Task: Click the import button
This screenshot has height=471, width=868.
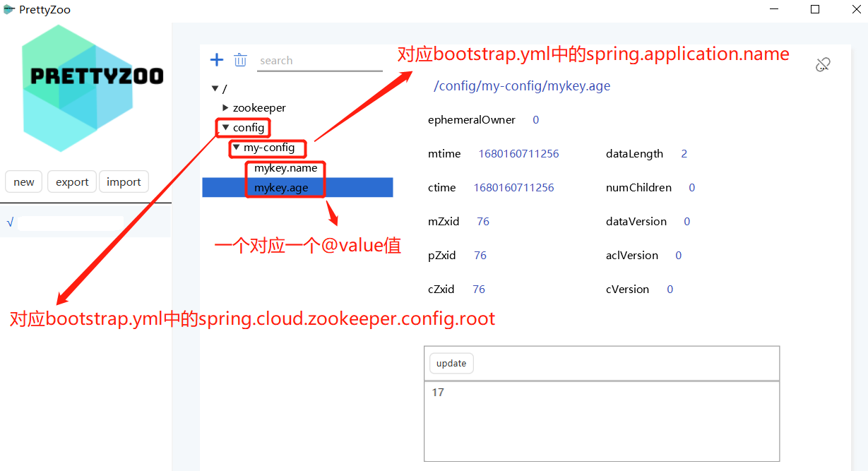Action: 124,182
